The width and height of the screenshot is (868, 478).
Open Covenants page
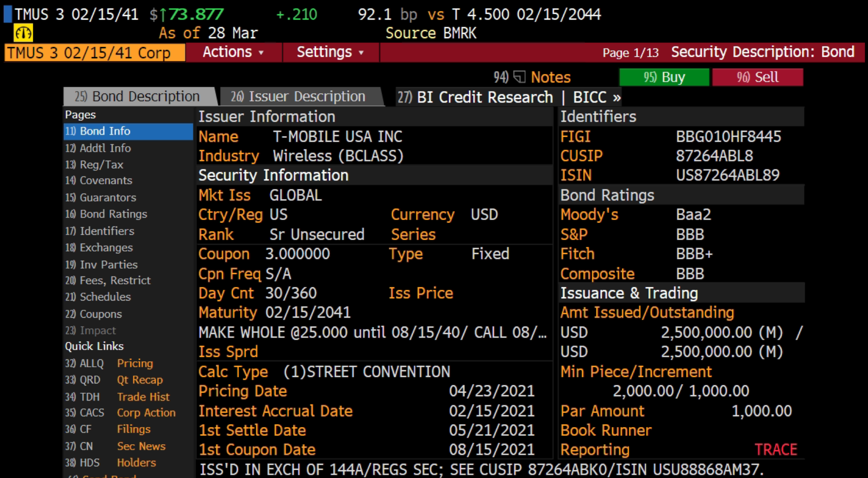pyautogui.click(x=99, y=180)
